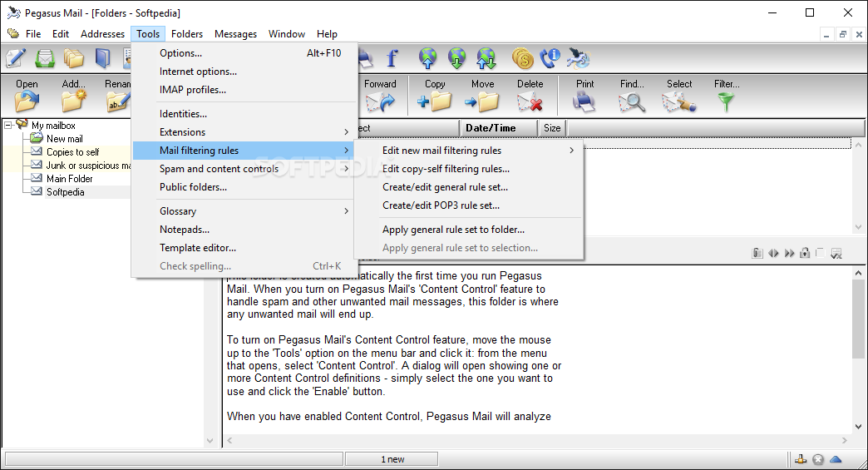Choose Create/edit general rule set...
Screen dimensions: 868x470
[x=469, y=186]
